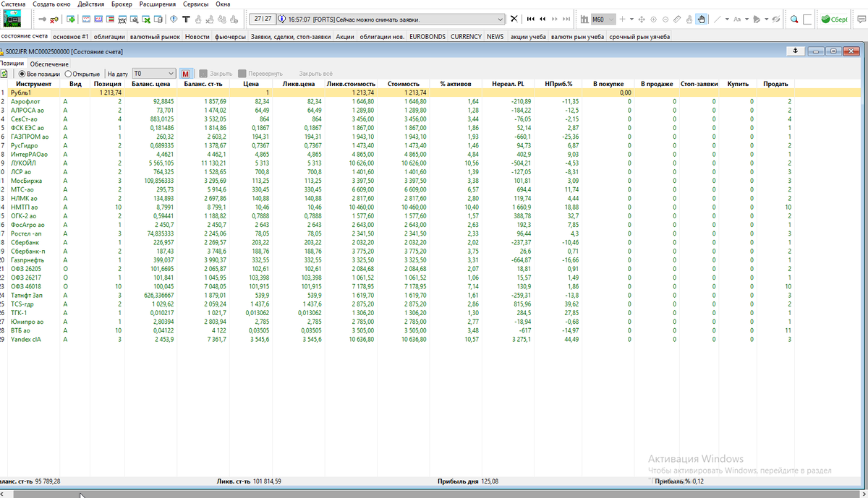Open the Создать окно menu
This screenshot has height=498, width=868.
coord(51,4)
